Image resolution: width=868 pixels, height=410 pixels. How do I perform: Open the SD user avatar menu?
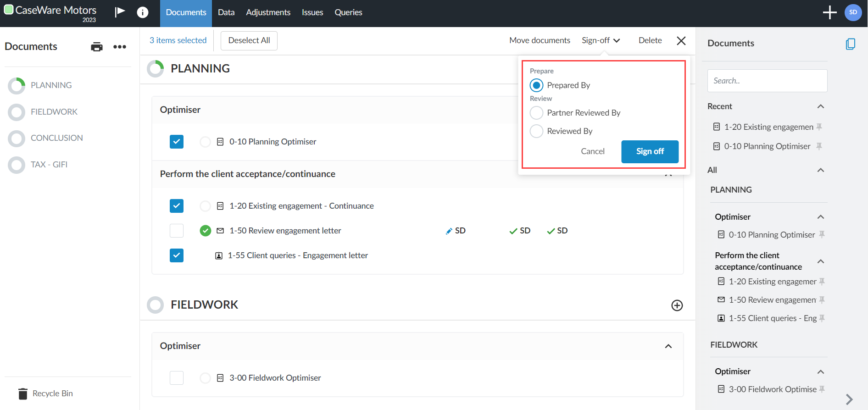click(853, 12)
